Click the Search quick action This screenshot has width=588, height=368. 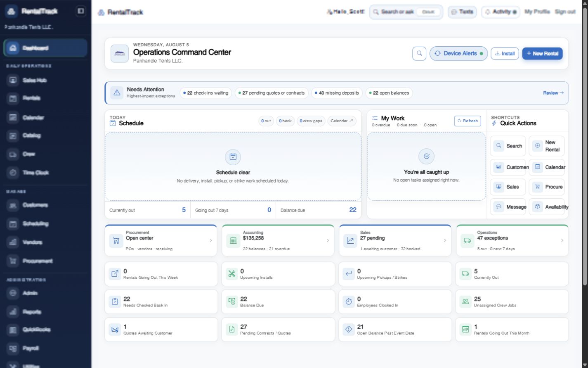(508, 146)
